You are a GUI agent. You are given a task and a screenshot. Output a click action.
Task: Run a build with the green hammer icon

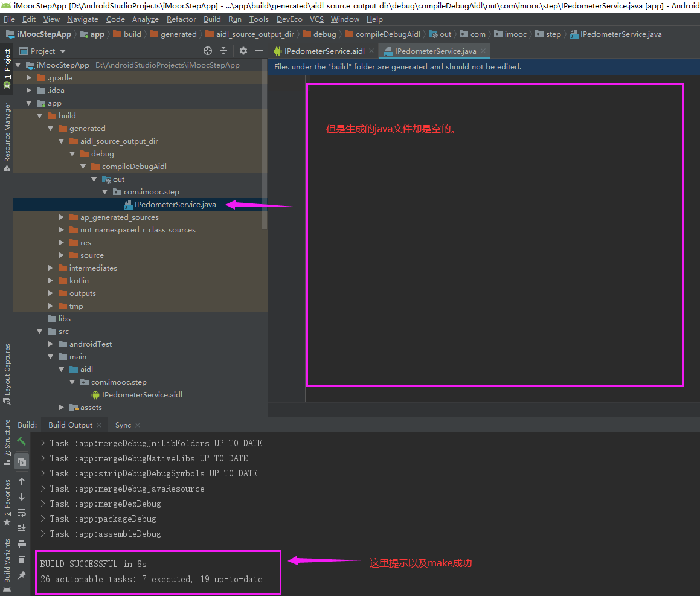pyautogui.click(x=21, y=443)
